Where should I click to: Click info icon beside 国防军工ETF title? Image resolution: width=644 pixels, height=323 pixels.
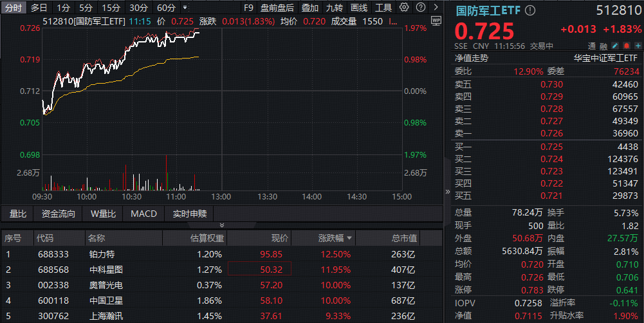click(530, 11)
